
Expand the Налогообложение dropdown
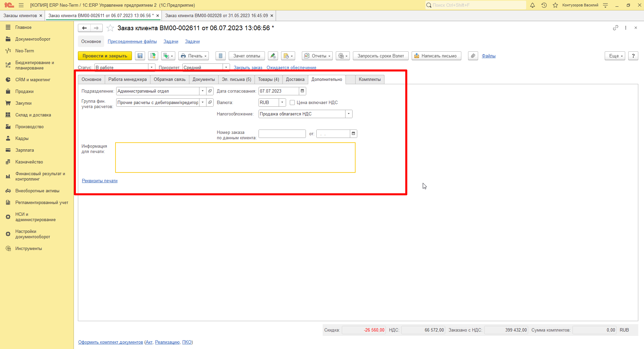(x=349, y=114)
